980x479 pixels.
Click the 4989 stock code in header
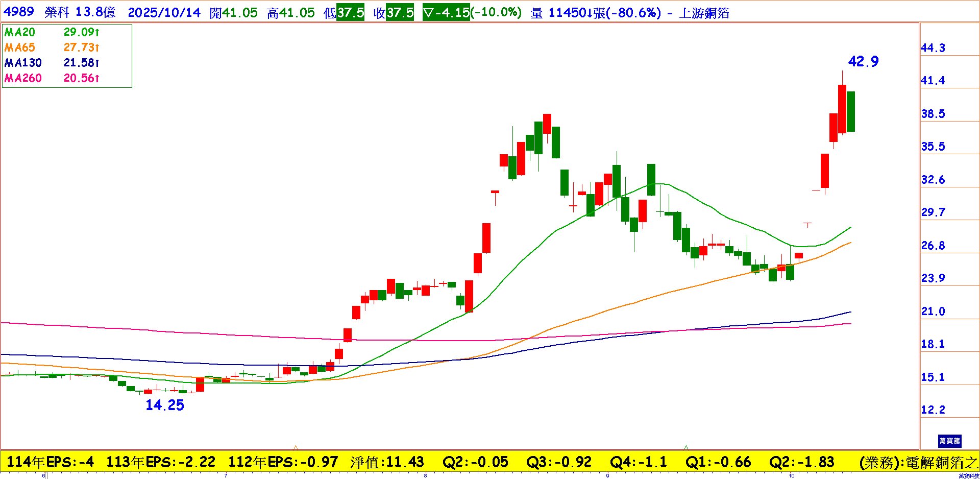tap(19, 12)
